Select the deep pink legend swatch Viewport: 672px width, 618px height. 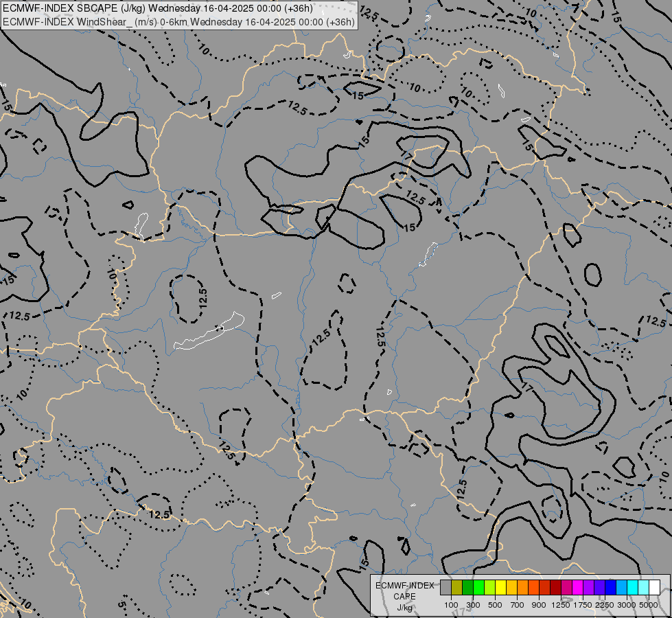coord(566,588)
